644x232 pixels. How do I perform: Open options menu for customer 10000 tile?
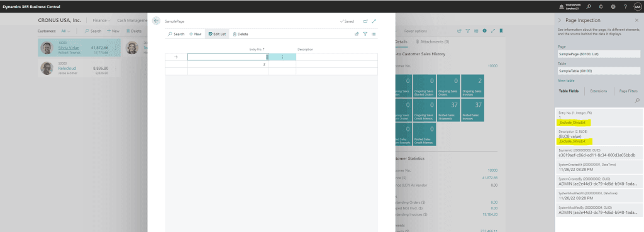point(115,48)
